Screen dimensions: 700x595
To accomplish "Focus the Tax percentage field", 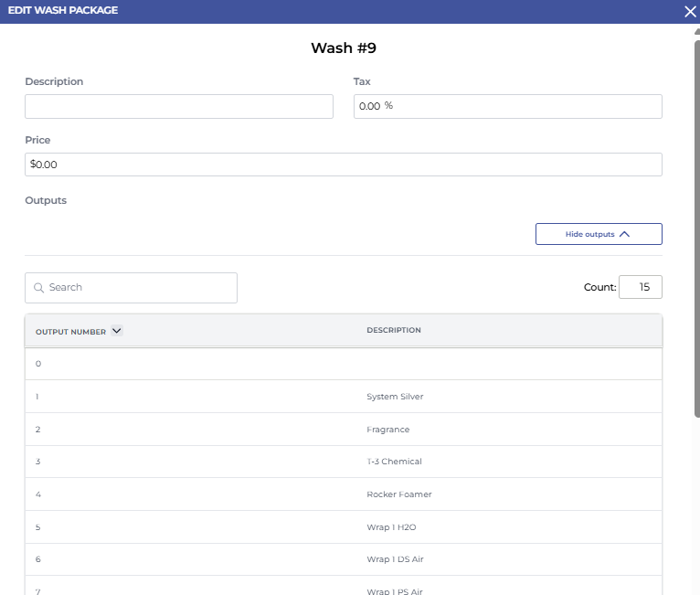I will coord(507,106).
